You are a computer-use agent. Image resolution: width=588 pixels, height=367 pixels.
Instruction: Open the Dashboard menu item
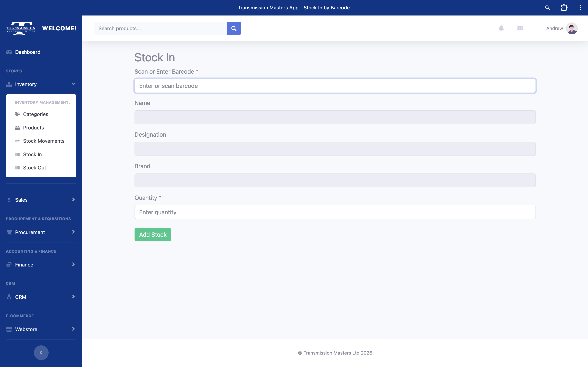(x=27, y=52)
